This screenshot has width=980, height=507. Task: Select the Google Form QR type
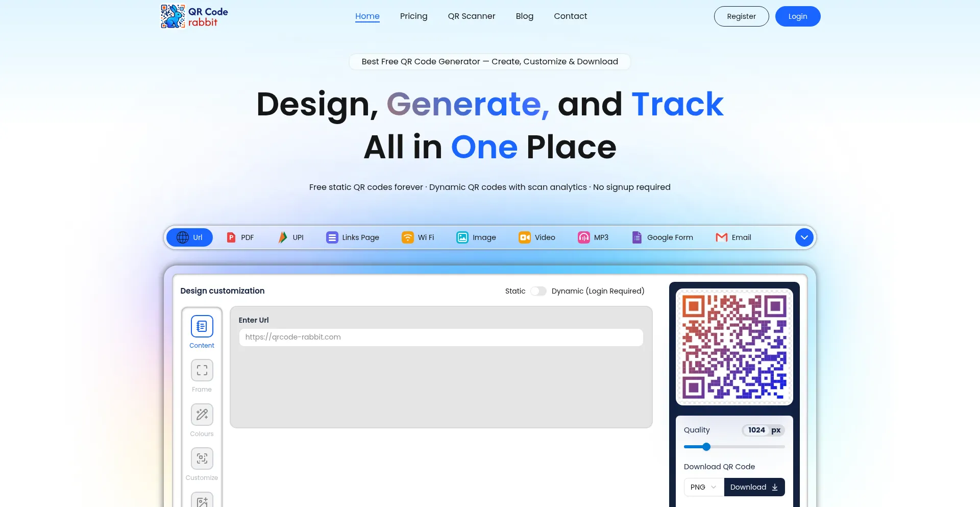click(662, 237)
